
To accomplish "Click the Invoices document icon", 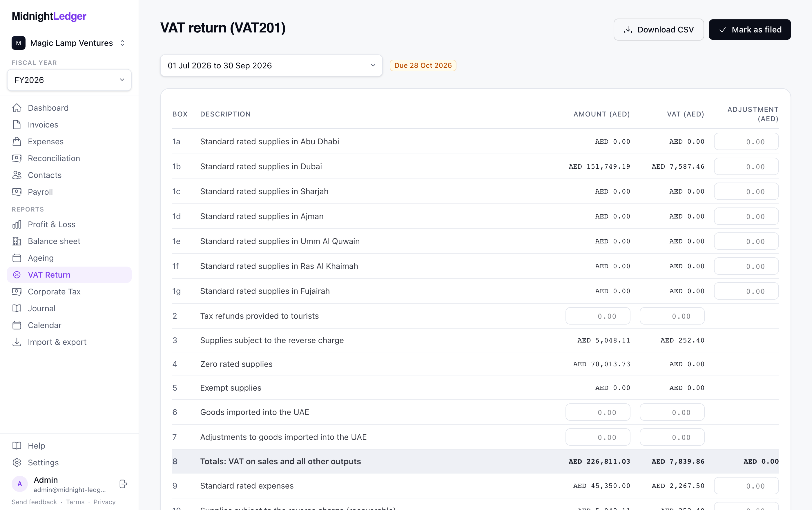I will tap(17, 125).
